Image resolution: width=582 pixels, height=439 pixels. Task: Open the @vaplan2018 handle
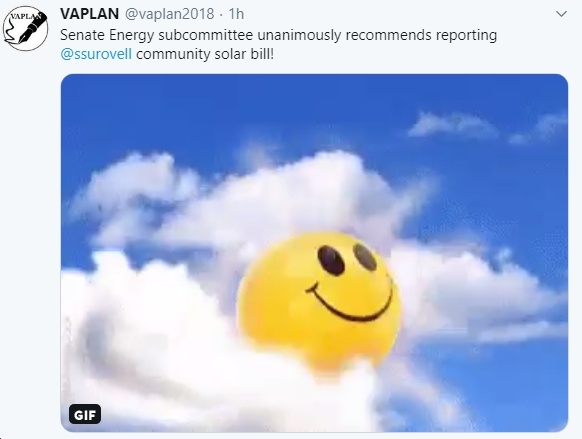pos(169,14)
